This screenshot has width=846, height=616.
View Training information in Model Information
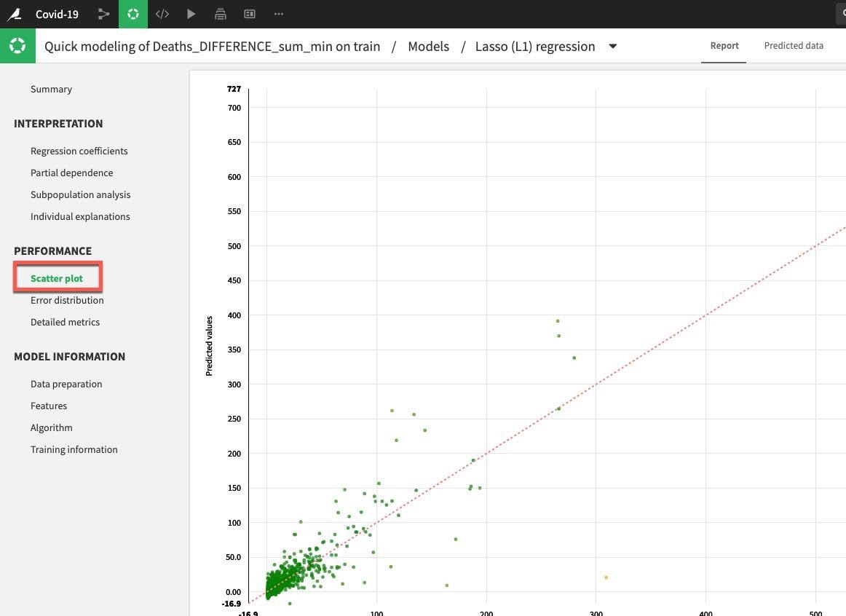pyautogui.click(x=74, y=449)
